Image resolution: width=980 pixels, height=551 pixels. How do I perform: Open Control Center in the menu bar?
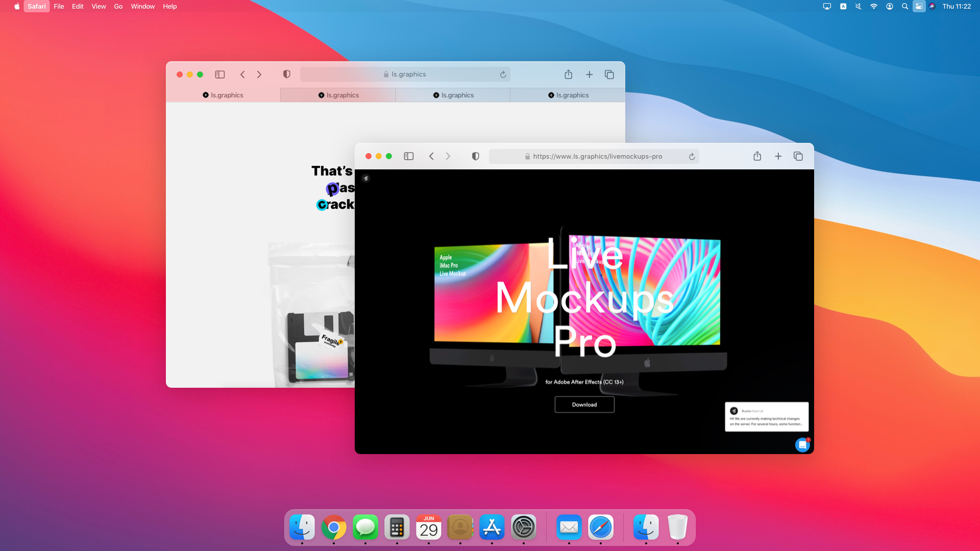coord(919,6)
